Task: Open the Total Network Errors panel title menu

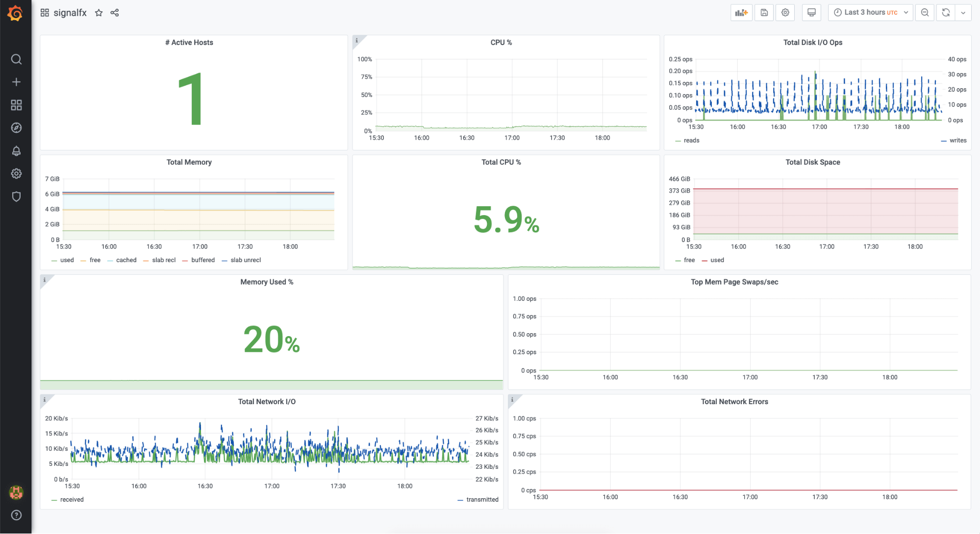Action: (734, 402)
